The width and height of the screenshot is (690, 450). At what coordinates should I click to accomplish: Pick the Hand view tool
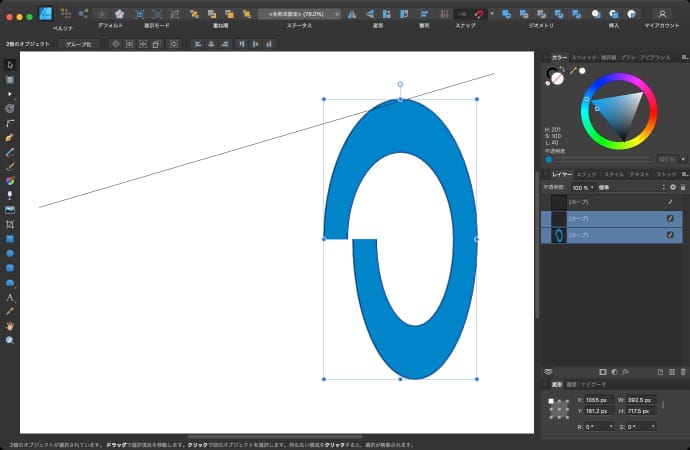tap(10, 326)
